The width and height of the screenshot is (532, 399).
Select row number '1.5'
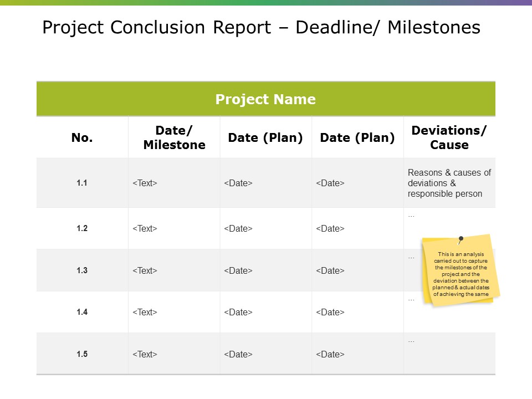tap(82, 354)
